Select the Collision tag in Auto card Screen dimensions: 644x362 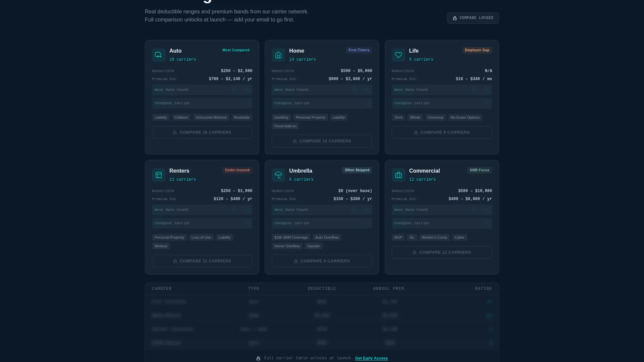(x=181, y=117)
